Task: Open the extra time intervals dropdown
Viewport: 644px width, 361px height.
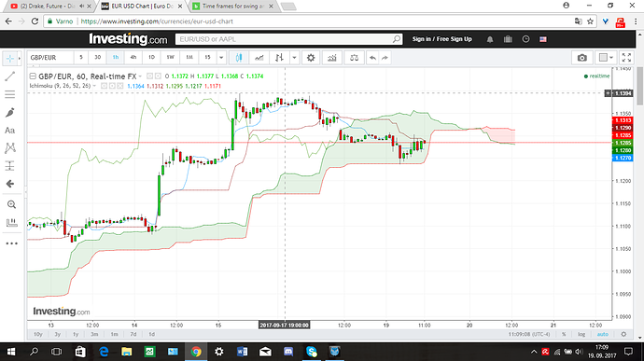Action: point(221,58)
